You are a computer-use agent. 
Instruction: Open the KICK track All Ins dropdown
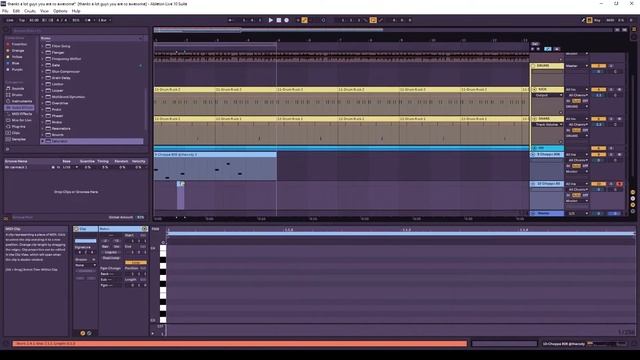pos(577,89)
